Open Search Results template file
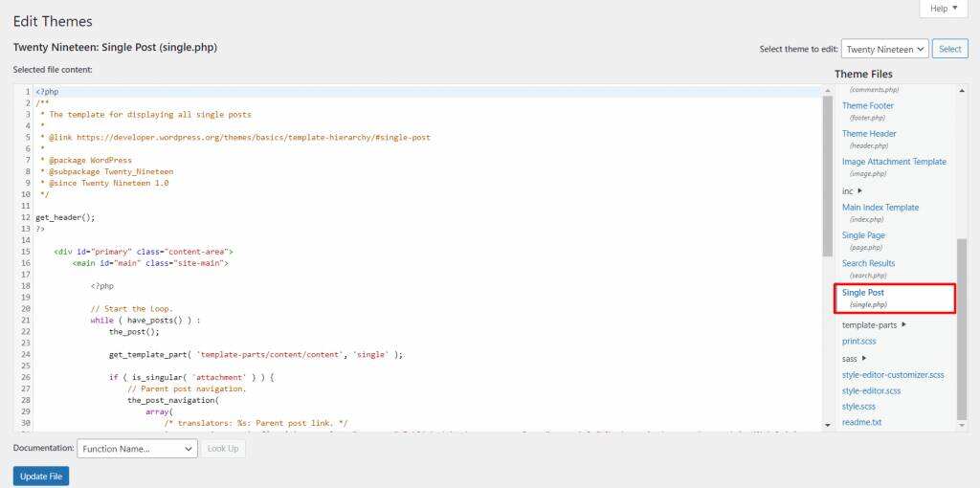 [x=868, y=263]
